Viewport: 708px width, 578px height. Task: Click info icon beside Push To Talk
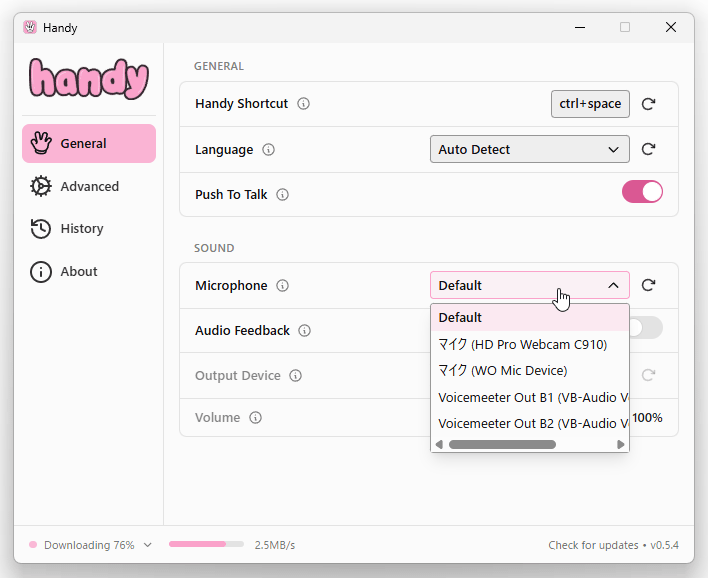(x=283, y=195)
